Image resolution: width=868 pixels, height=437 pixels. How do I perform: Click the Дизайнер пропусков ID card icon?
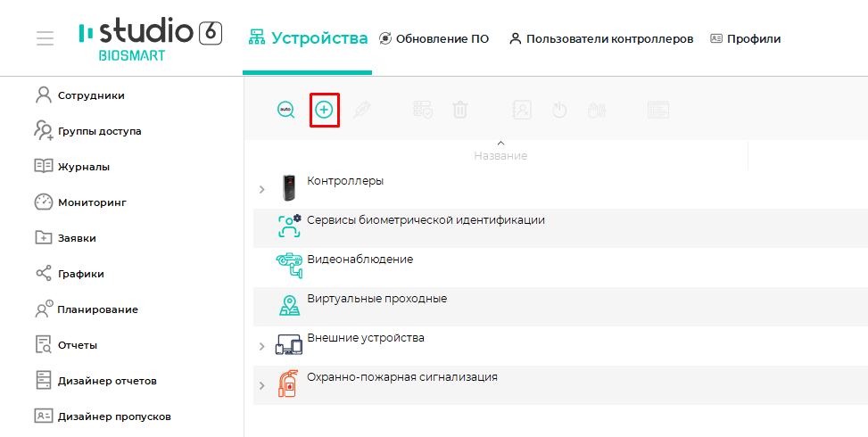[43, 416]
